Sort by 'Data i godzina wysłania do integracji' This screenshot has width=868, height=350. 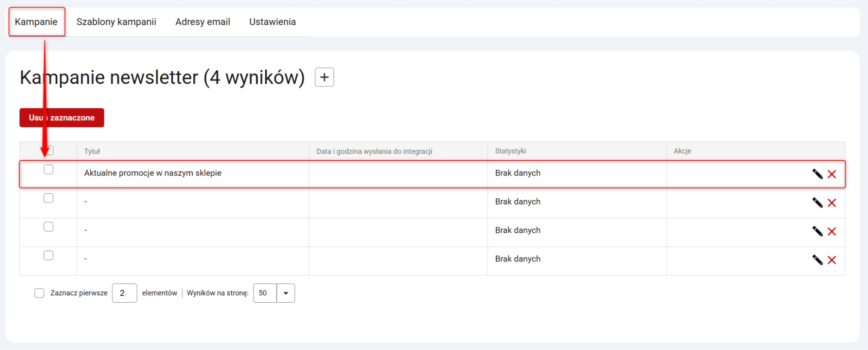pyautogui.click(x=374, y=151)
